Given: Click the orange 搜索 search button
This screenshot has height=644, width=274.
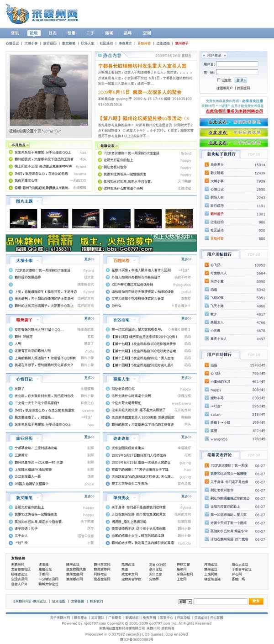Looking at the screenshot, I should tap(256, 602).
